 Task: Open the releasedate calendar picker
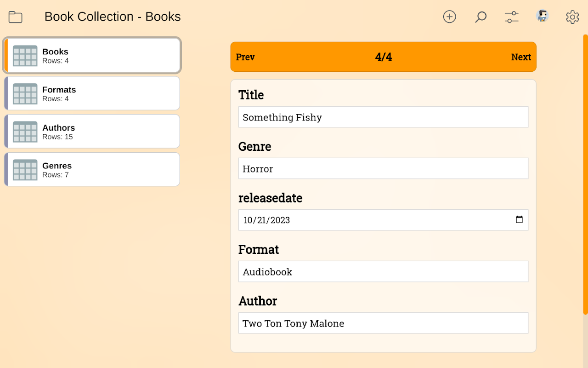[x=519, y=219]
